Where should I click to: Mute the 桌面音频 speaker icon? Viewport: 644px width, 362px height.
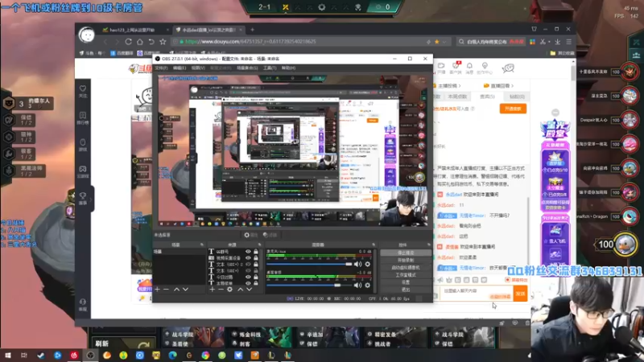(x=357, y=285)
